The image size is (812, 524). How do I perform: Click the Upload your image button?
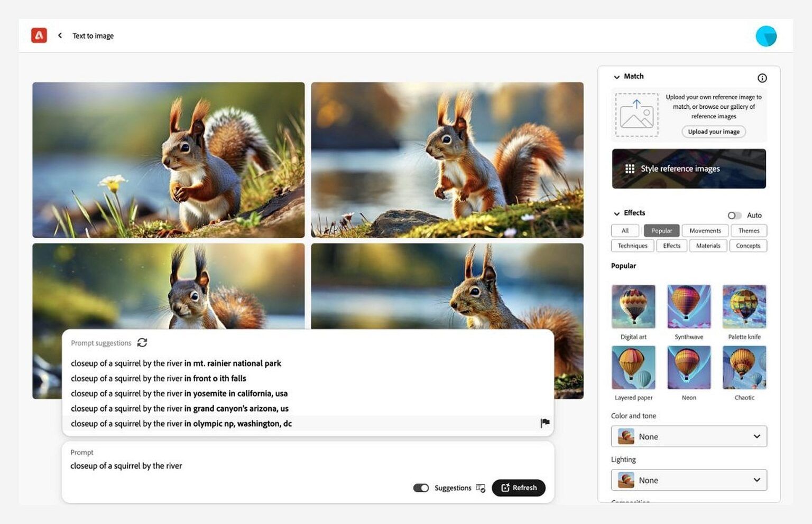pos(713,132)
